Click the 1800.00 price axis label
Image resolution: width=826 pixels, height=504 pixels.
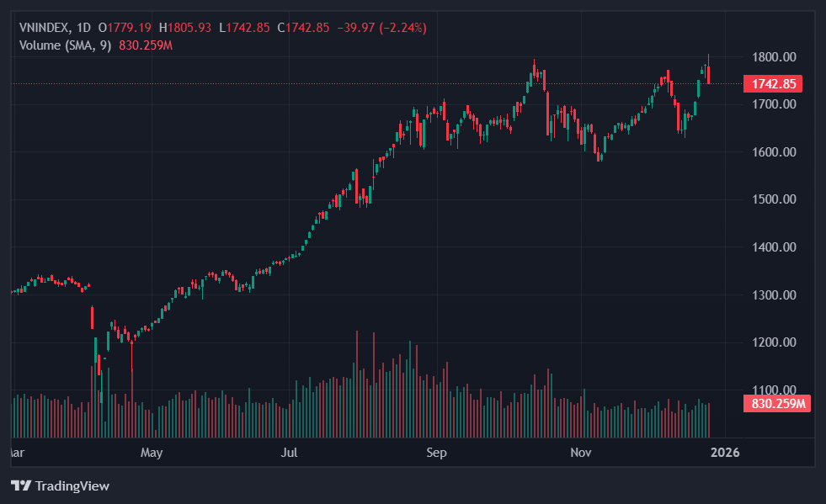775,57
